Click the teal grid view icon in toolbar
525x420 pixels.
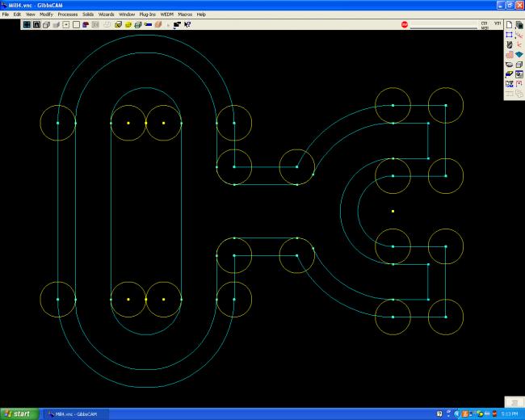tap(27, 24)
